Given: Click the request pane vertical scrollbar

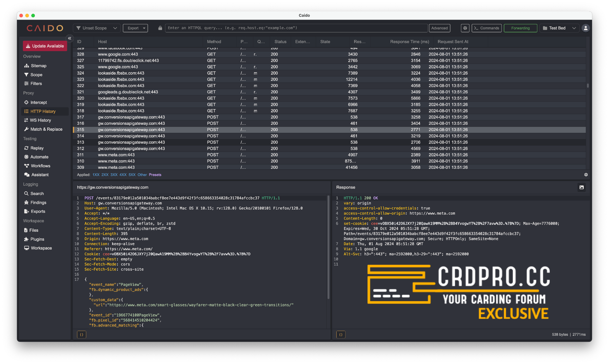Looking at the screenshot, I should coord(328,247).
